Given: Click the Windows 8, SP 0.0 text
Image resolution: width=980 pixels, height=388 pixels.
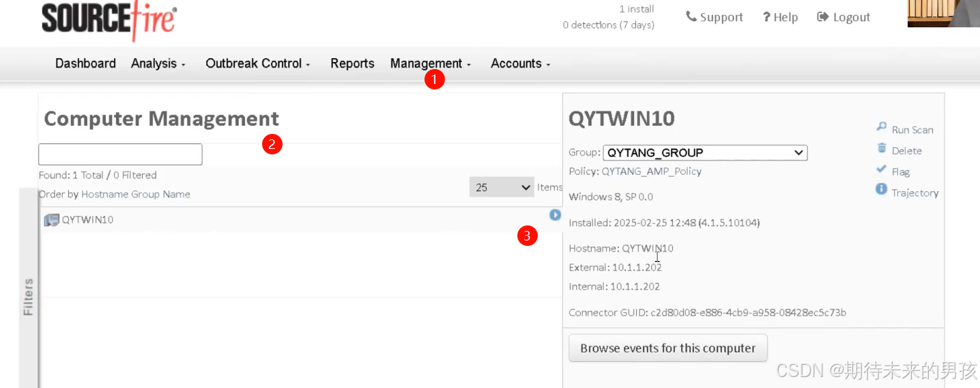Looking at the screenshot, I should point(611,197).
